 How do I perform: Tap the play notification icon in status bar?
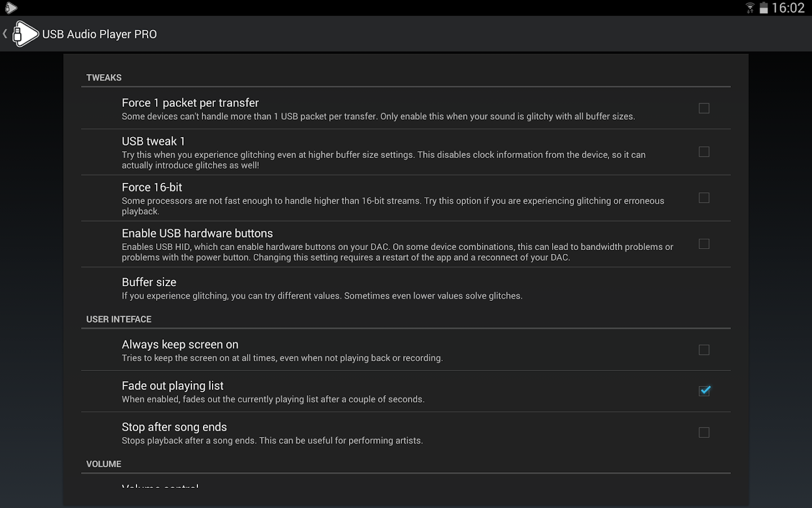click(11, 8)
